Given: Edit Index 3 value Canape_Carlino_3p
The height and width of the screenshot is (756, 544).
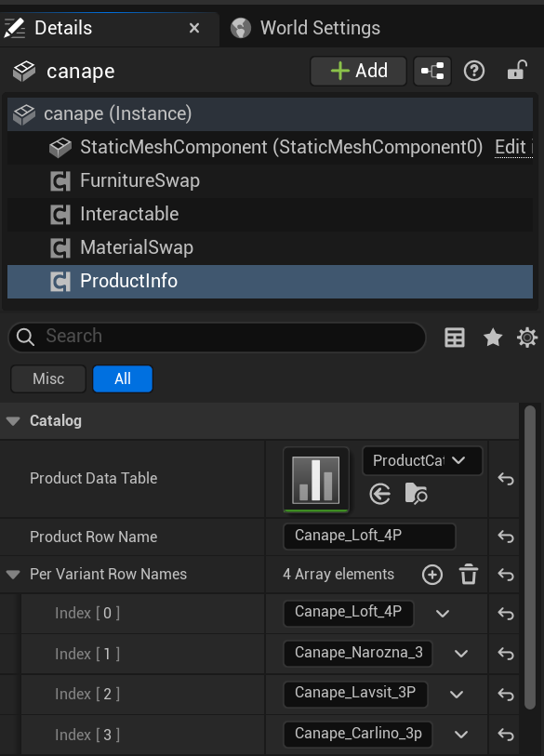Looking at the screenshot, I should click(x=358, y=735).
